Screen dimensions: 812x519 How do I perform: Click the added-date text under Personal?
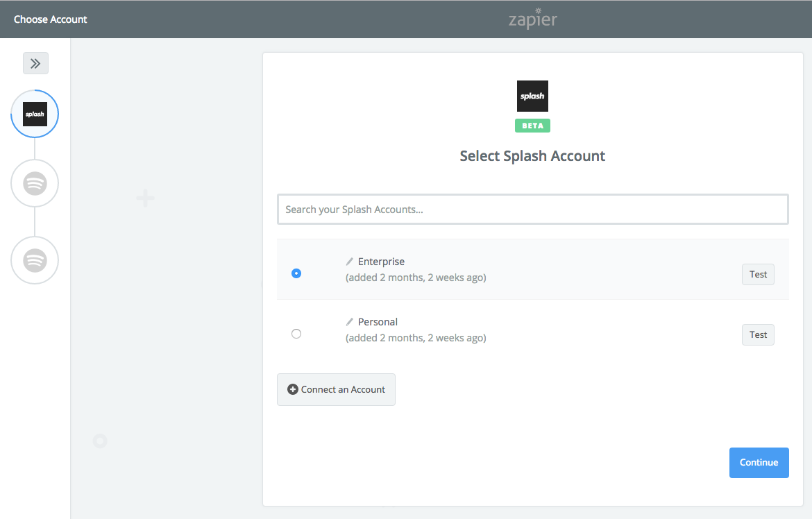click(416, 338)
